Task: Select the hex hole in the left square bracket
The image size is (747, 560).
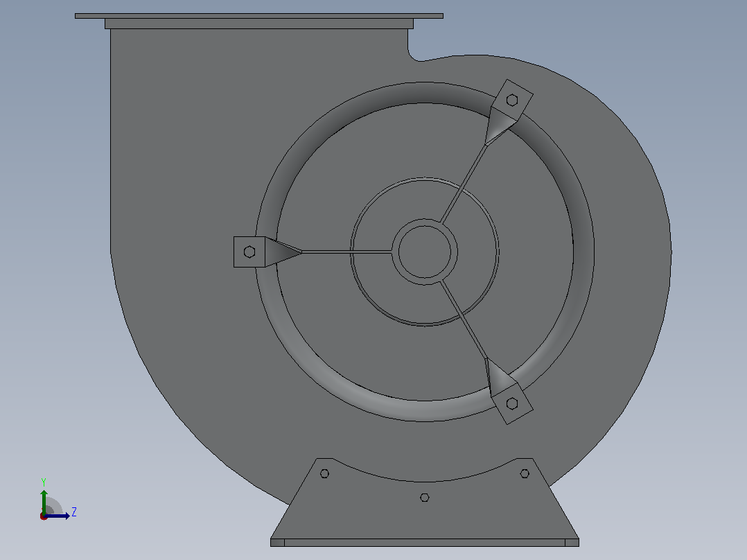Action: 249,252
